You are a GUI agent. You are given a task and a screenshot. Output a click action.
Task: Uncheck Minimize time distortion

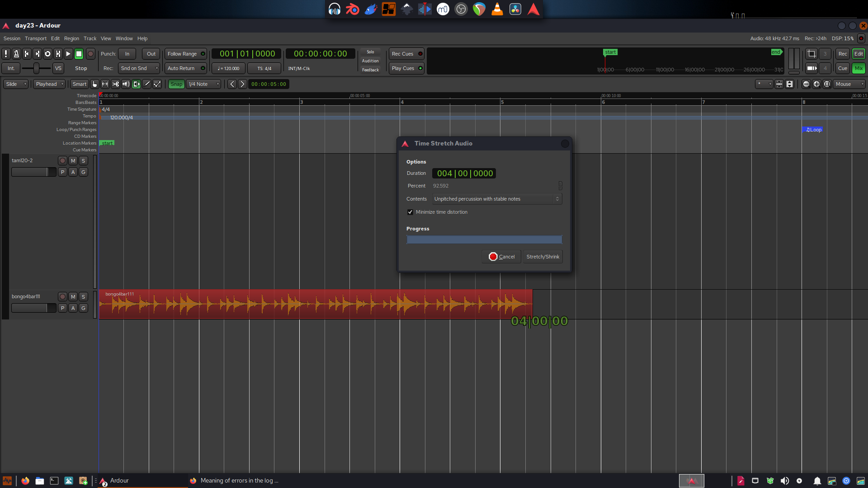point(410,212)
